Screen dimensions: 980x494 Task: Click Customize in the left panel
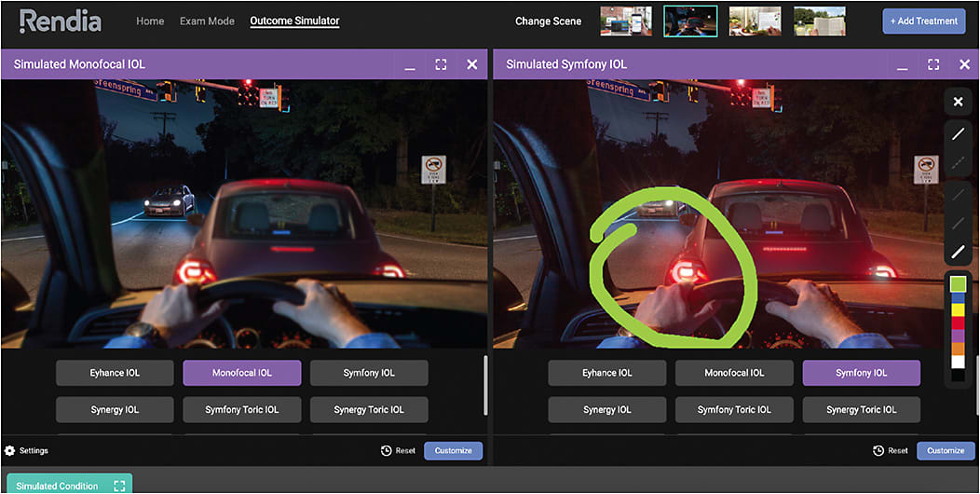(x=454, y=451)
